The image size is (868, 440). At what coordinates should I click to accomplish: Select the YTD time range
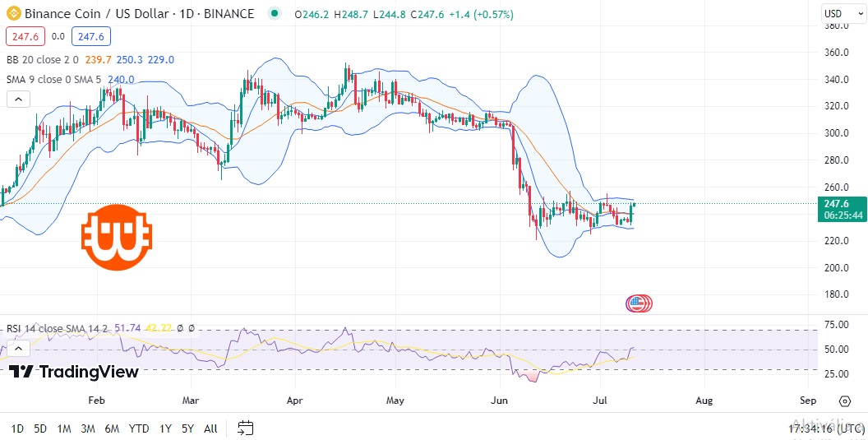(x=138, y=428)
